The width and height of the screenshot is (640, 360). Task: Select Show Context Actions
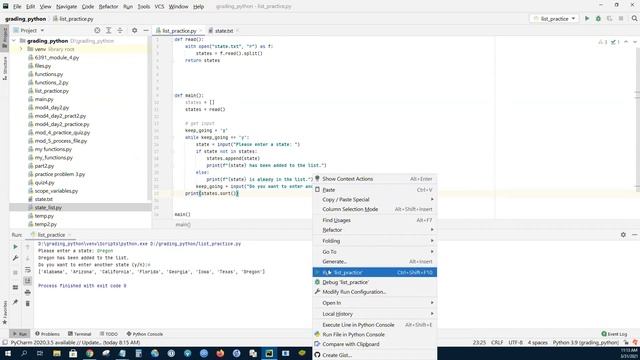coord(375,179)
